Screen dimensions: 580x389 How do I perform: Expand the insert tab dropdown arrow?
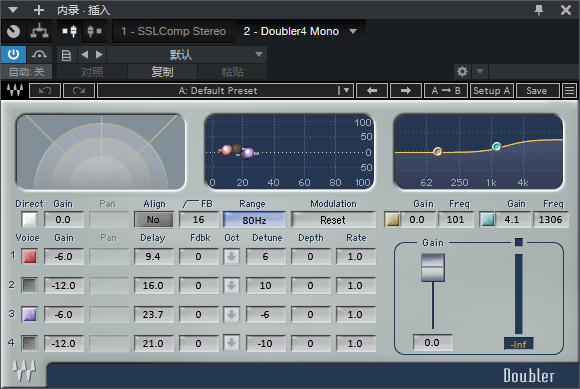tap(353, 31)
